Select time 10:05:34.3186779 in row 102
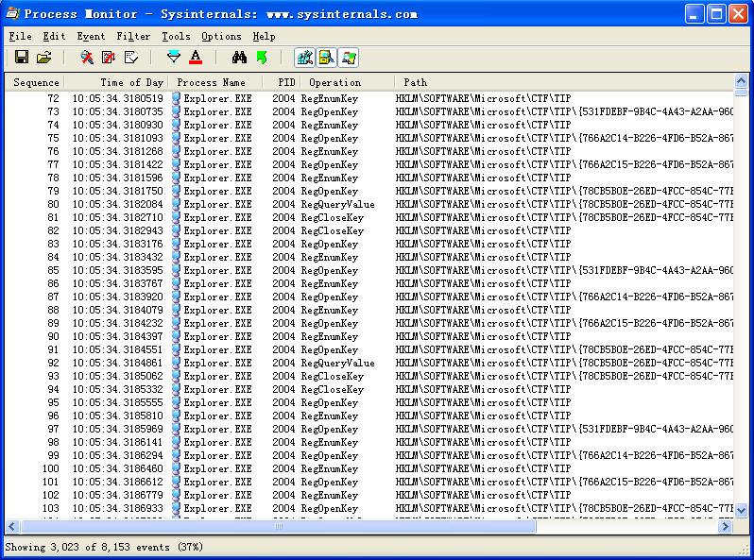 pyautogui.click(x=117, y=495)
